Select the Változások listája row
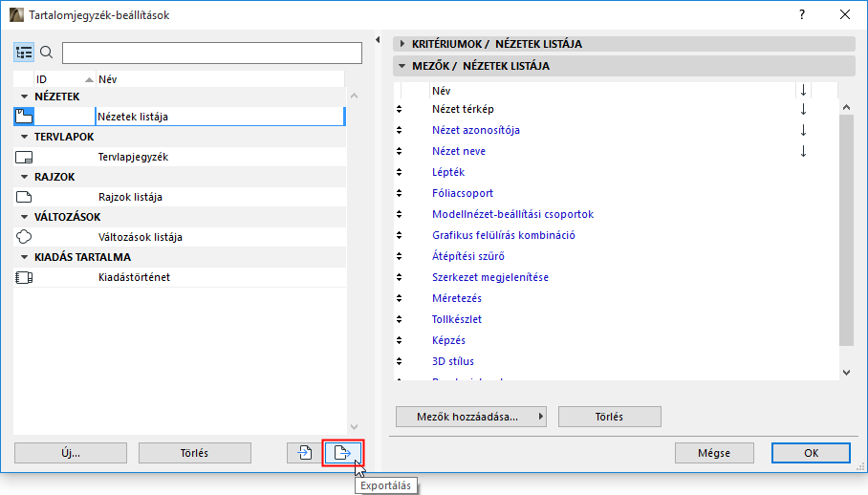 click(x=180, y=237)
